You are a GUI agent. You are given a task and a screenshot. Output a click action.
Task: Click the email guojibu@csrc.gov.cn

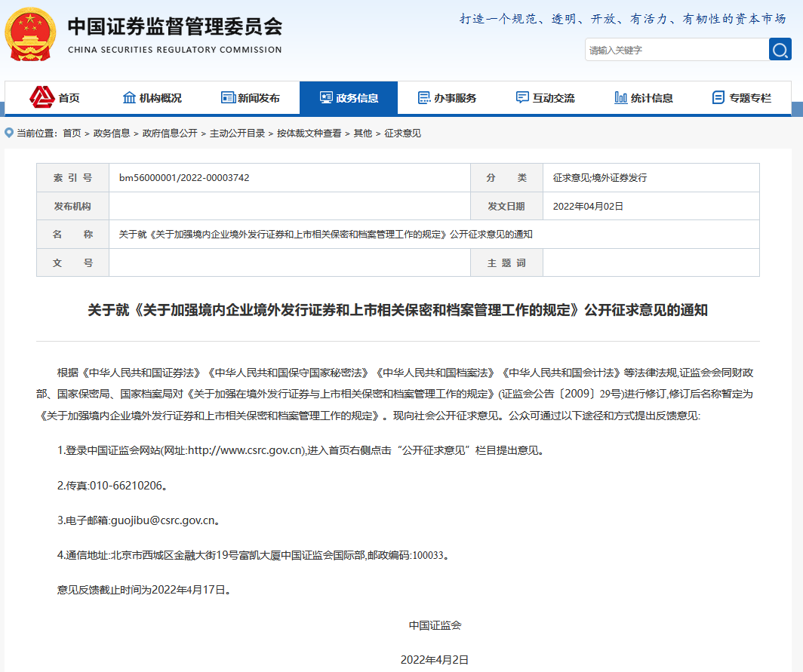click(x=163, y=520)
